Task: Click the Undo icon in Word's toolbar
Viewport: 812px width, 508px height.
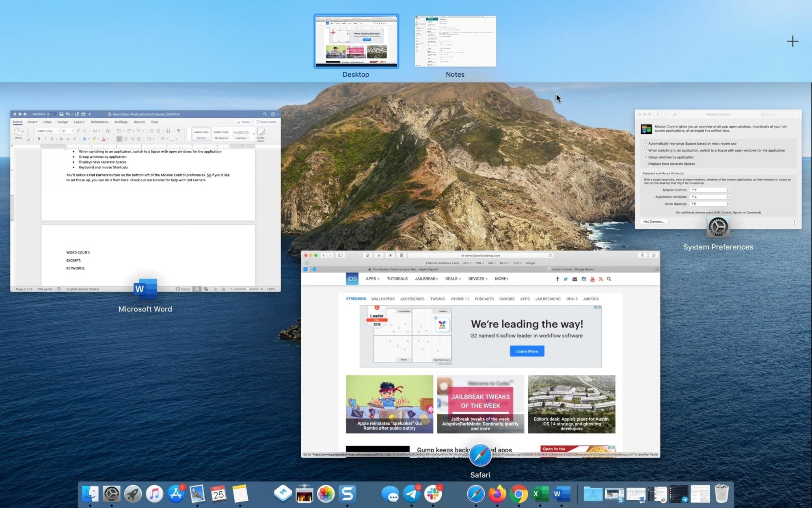Action: pyautogui.click(x=68, y=114)
